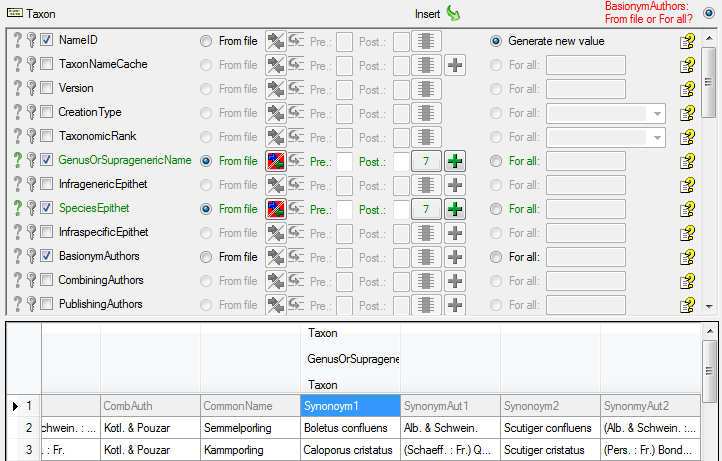The image size is (722, 461).
Task: Click the 'Boletus confluens' cell
Action: click(x=350, y=428)
